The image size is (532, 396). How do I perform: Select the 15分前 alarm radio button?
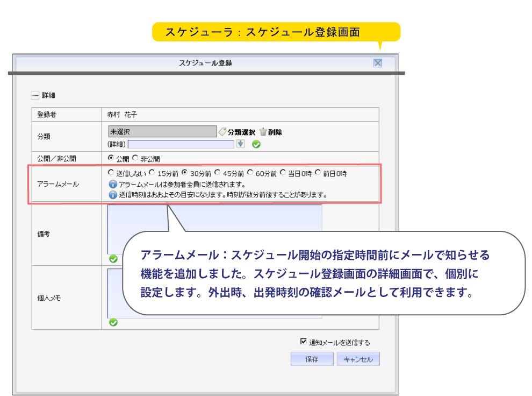point(152,173)
